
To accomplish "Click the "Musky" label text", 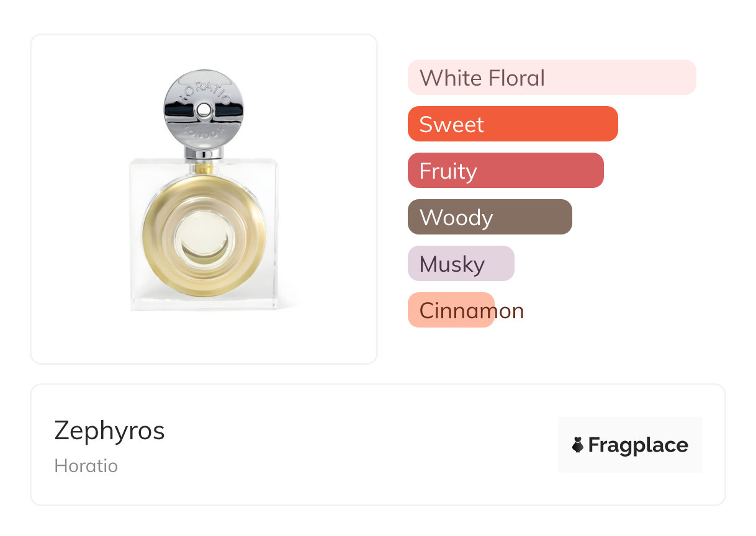I will pos(452,264).
